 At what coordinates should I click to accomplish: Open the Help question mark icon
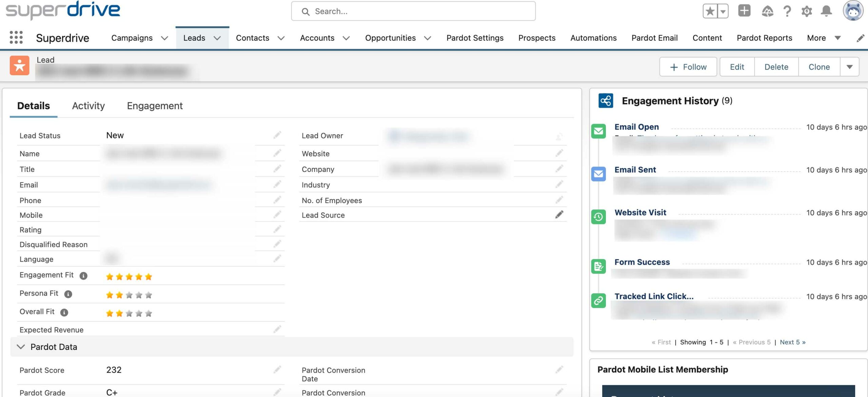[787, 12]
